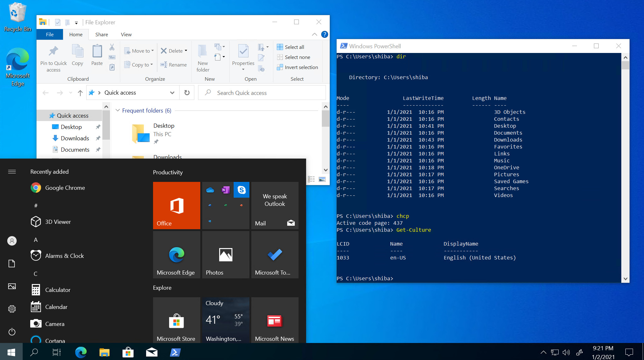Switch to the View ribbon tab
This screenshot has height=360, width=644.
pos(126,34)
